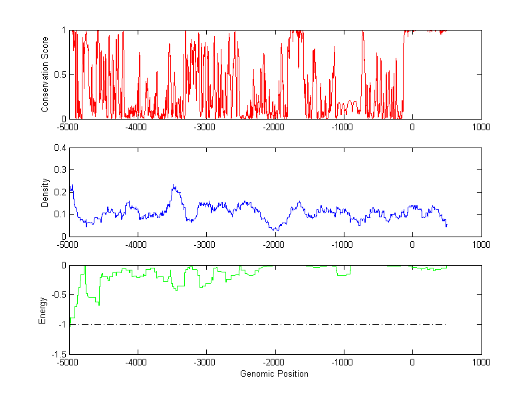The width and height of the screenshot is (532, 398).
Task: Click the green energy dip near -1000
Action: [x=343, y=274]
